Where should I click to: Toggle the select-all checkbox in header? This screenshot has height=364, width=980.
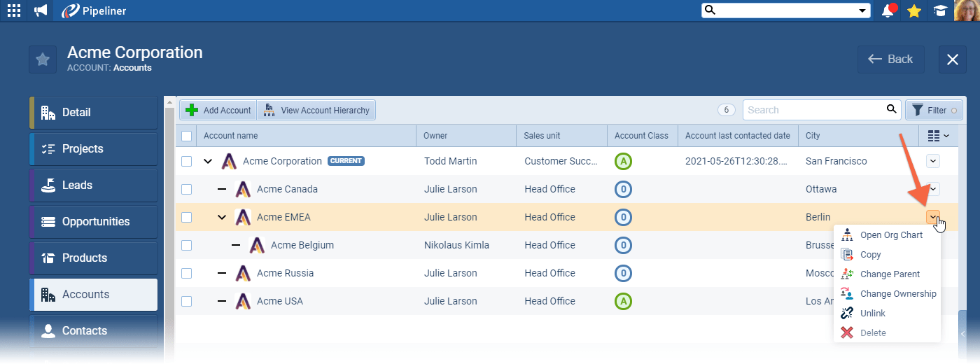[x=186, y=136]
